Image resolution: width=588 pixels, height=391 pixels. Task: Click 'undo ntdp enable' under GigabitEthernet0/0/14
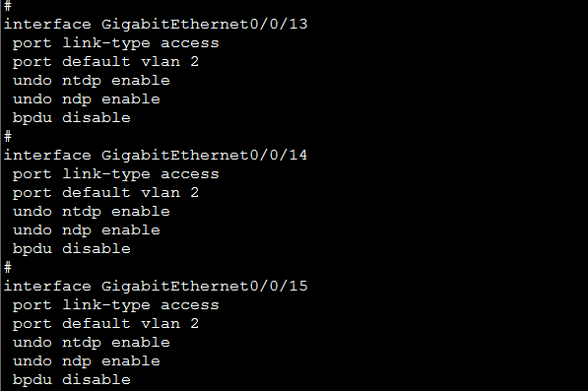pyautogui.click(x=92, y=212)
